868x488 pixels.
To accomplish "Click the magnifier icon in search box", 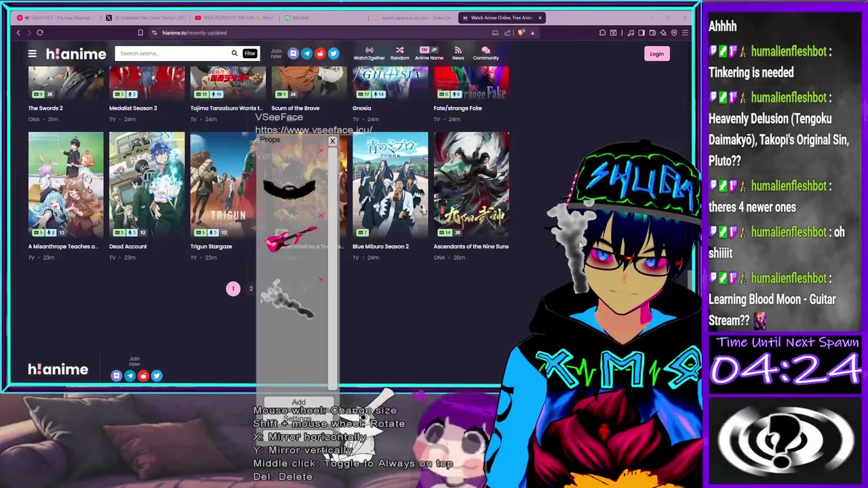I will [235, 54].
